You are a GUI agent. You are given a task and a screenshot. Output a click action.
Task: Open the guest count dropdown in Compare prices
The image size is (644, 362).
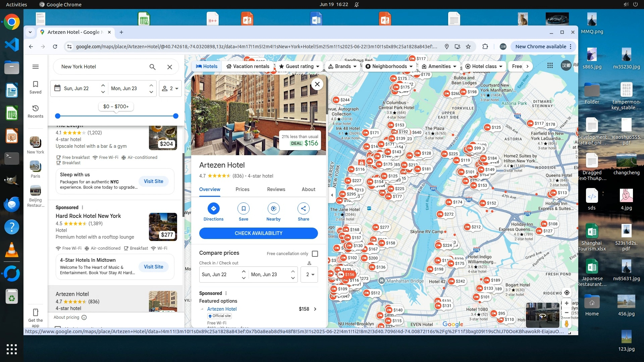pos(309,275)
